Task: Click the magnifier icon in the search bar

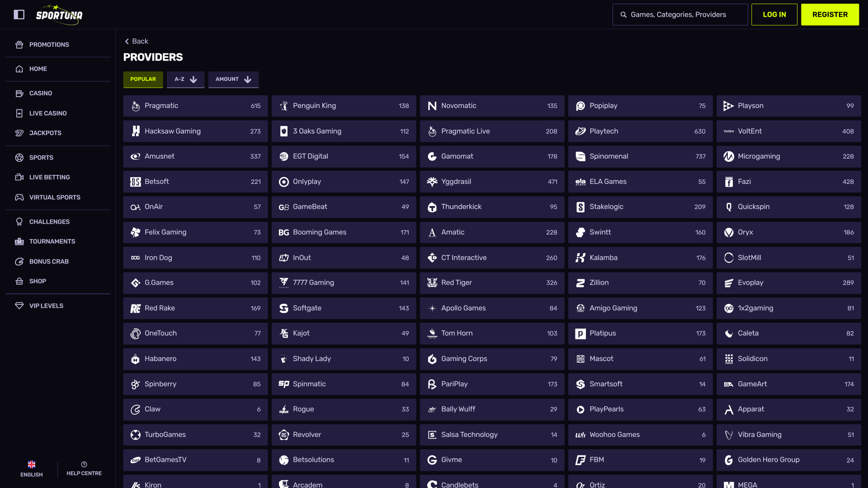Action: pos(623,14)
